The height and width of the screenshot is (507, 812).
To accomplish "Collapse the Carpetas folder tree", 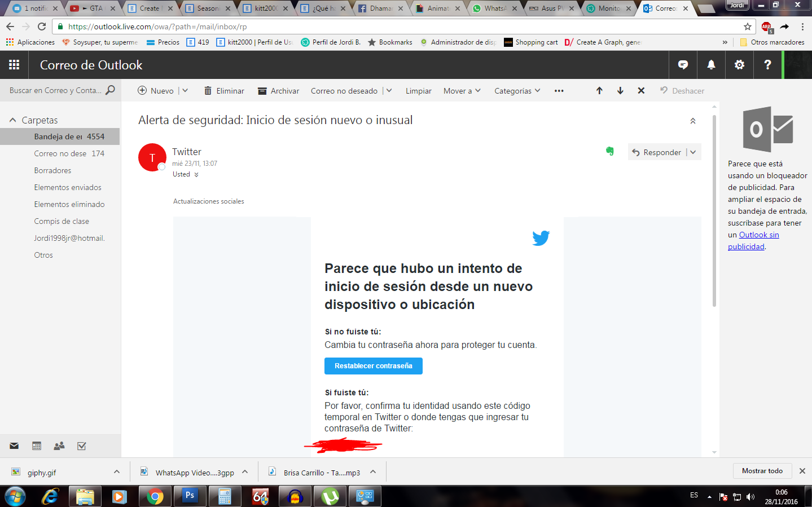I will tap(12, 120).
